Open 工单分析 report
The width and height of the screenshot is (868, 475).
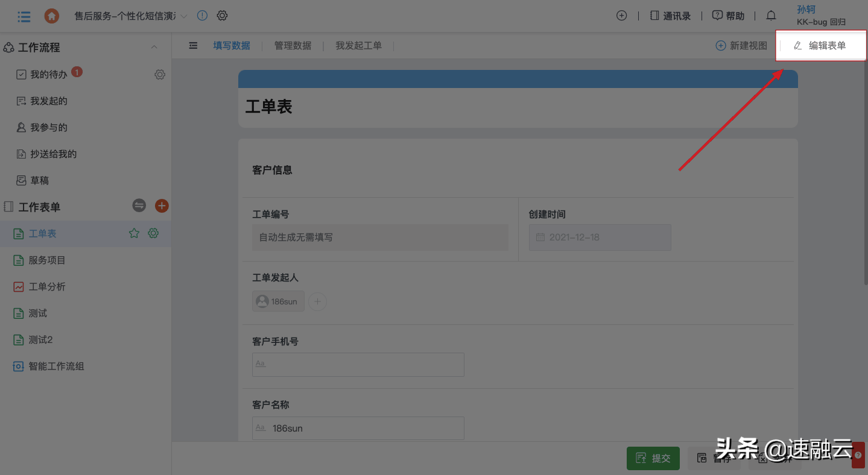[x=47, y=286]
